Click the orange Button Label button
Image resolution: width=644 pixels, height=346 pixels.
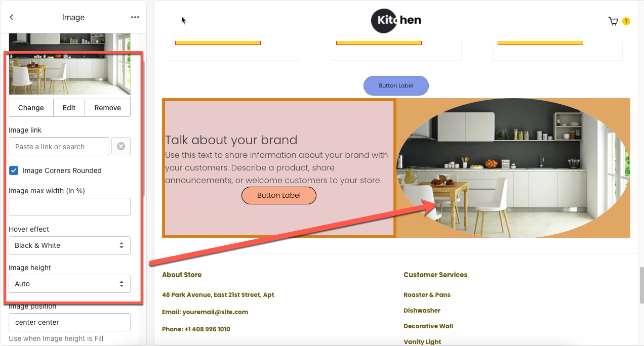coord(279,195)
